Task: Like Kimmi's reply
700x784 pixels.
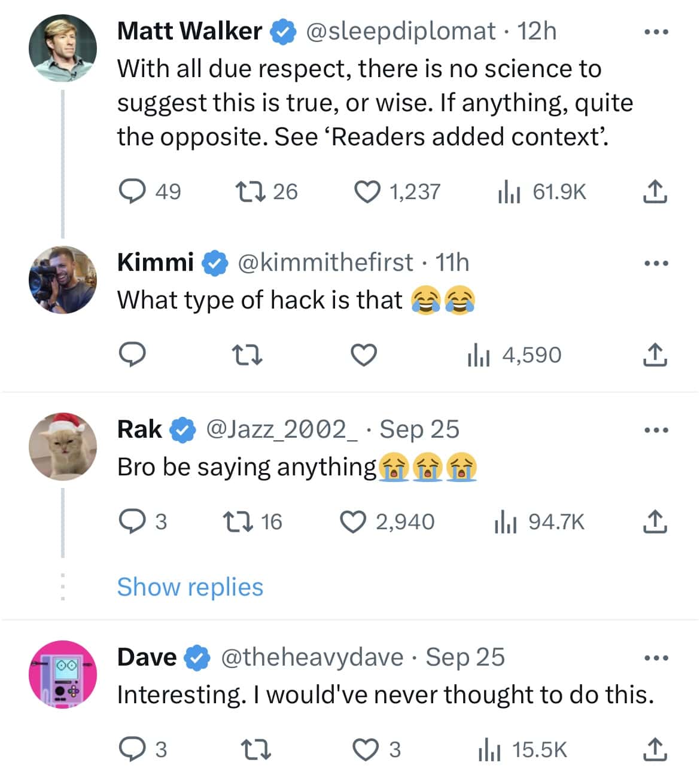Action: (x=364, y=355)
